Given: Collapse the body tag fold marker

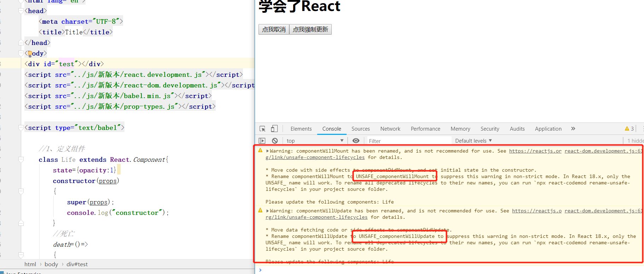Looking at the screenshot, I should coord(21,53).
